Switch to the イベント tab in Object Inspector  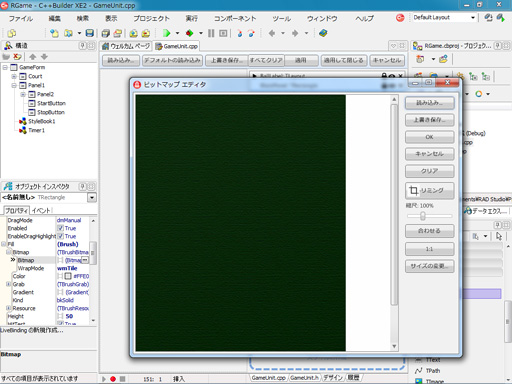(x=41, y=210)
